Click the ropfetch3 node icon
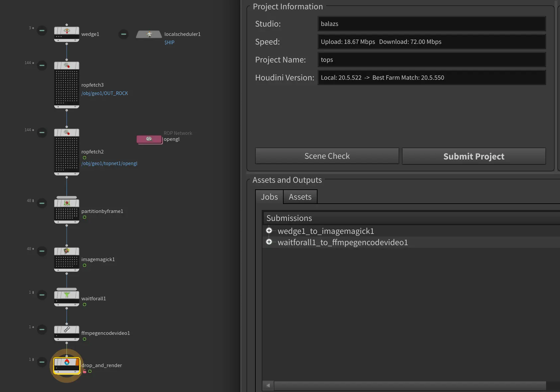560x392 pixels. (67, 66)
